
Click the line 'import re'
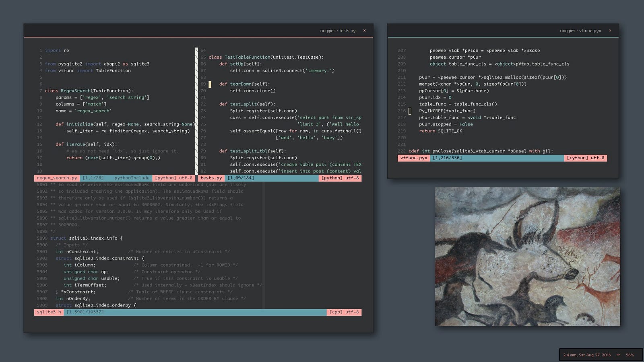click(57, 51)
